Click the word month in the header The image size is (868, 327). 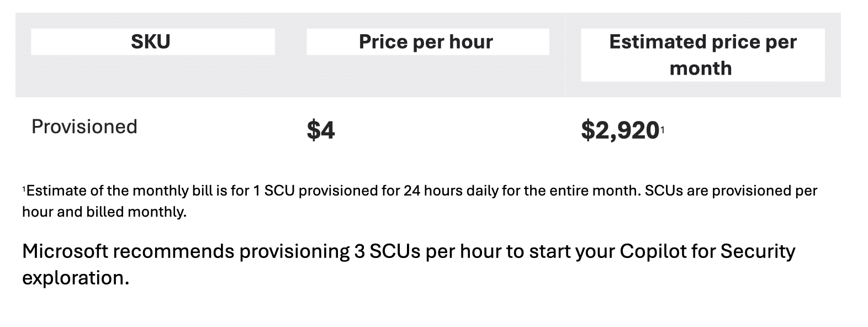(x=701, y=68)
